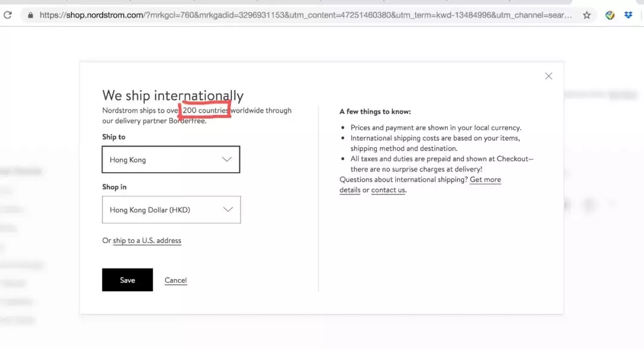This screenshot has width=644, height=349.
Task: Bookmark this page with the star icon
Action: [x=587, y=15]
